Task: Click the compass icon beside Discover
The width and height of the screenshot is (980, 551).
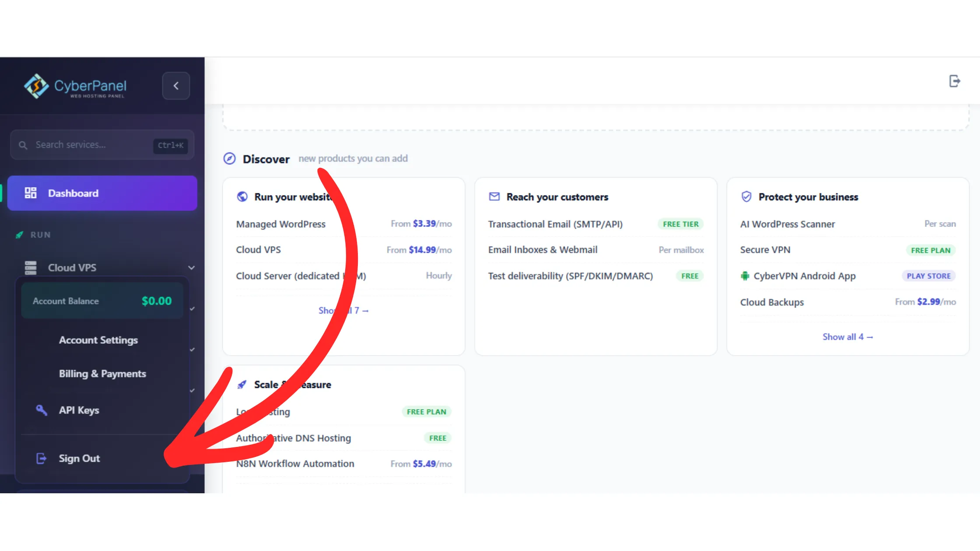Action: [230, 158]
